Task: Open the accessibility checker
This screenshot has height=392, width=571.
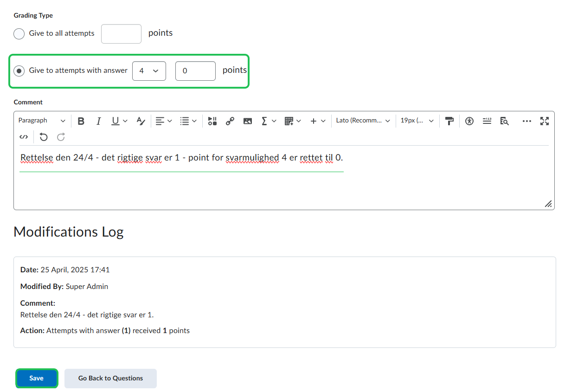Action: click(469, 121)
